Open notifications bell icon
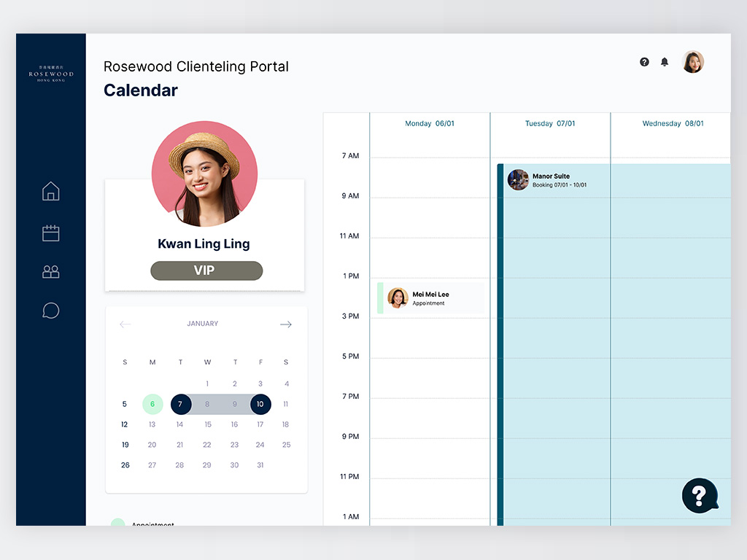Screen dimensions: 747x560 click(x=665, y=62)
